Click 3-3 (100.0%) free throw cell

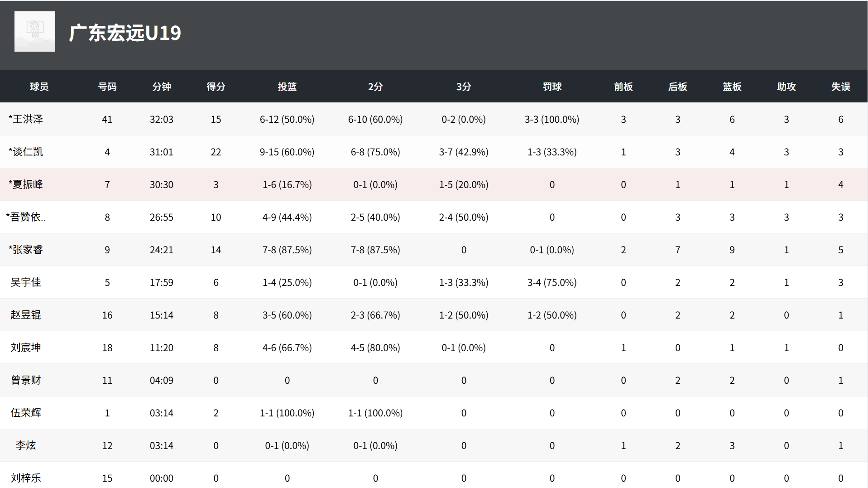coord(552,119)
